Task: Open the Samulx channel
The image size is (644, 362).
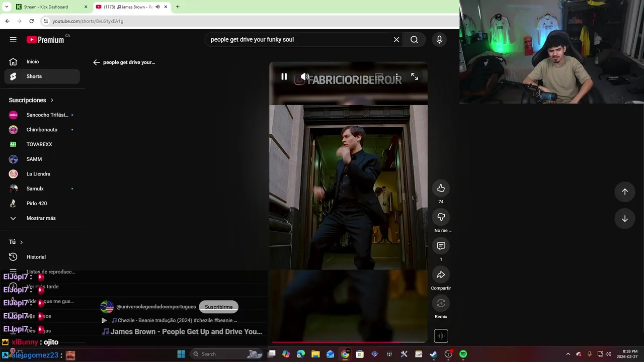Action: (x=42, y=189)
